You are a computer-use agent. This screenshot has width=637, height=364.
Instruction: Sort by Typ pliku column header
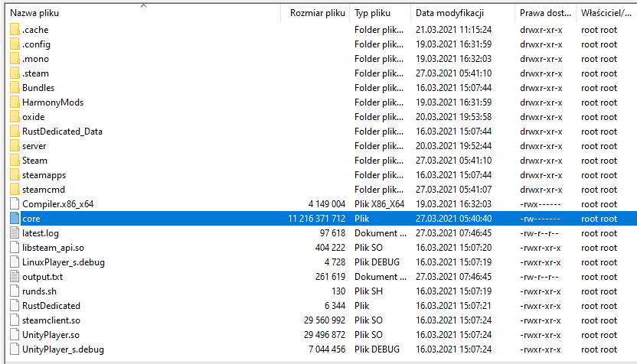click(x=381, y=13)
